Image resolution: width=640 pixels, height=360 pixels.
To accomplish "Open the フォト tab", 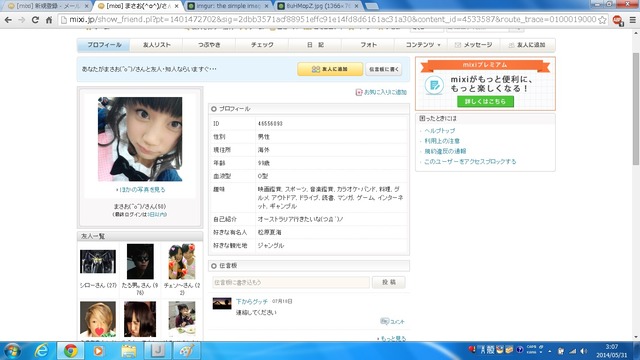I will click(368, 45).
